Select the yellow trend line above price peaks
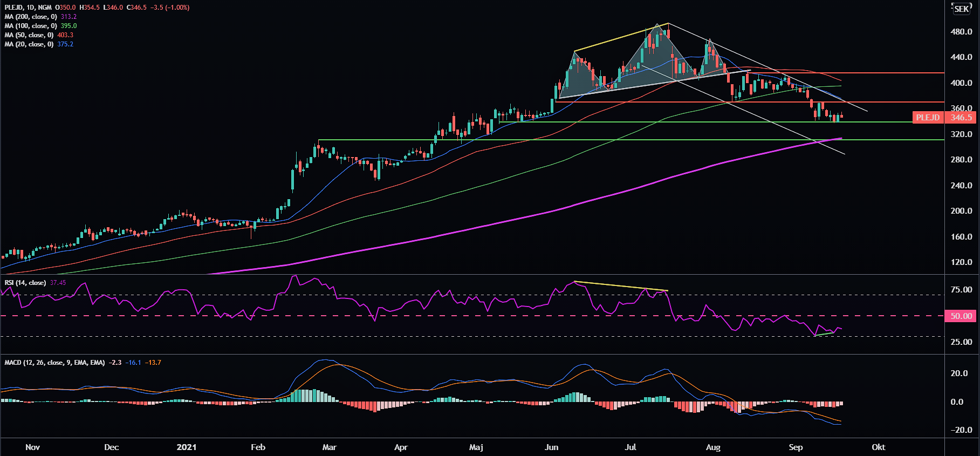The width and height of the screenshot is (980, 456). point(620,37)
